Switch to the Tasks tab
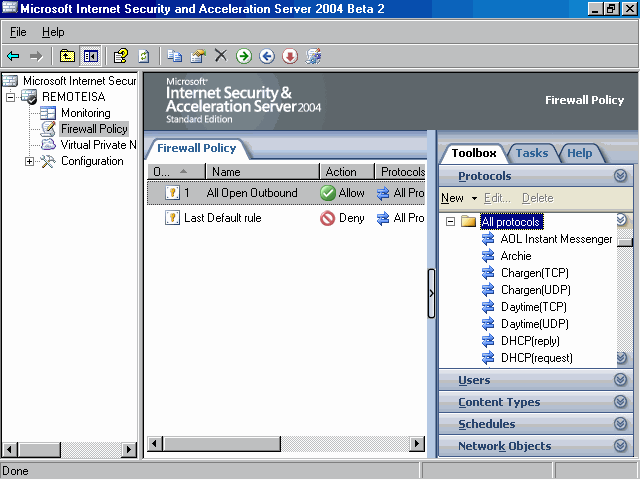This screenshot has width=640, height=480. (531, 153)
